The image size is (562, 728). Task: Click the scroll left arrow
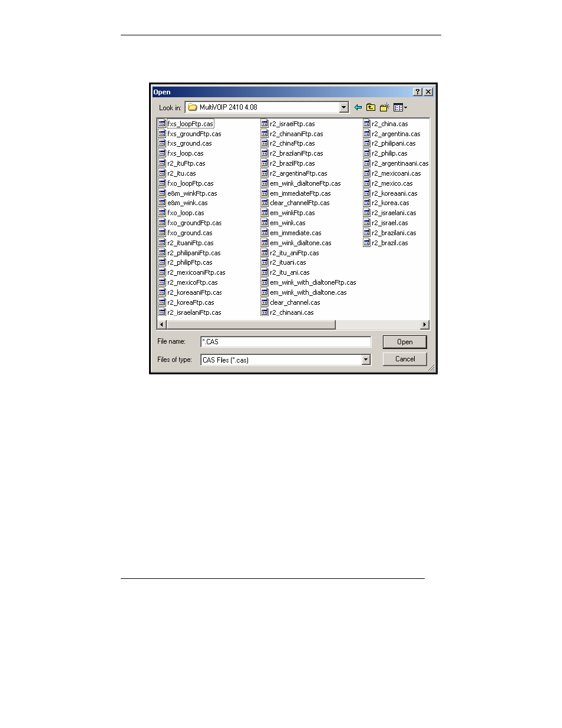[x=161, y=325]
